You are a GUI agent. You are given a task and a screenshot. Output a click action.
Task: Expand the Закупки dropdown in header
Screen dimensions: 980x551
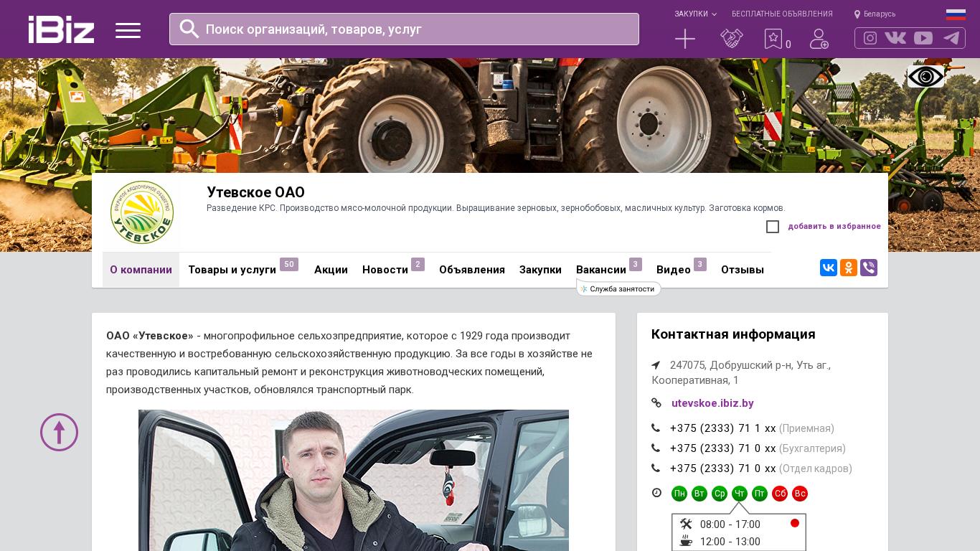(x=695, y=14)
